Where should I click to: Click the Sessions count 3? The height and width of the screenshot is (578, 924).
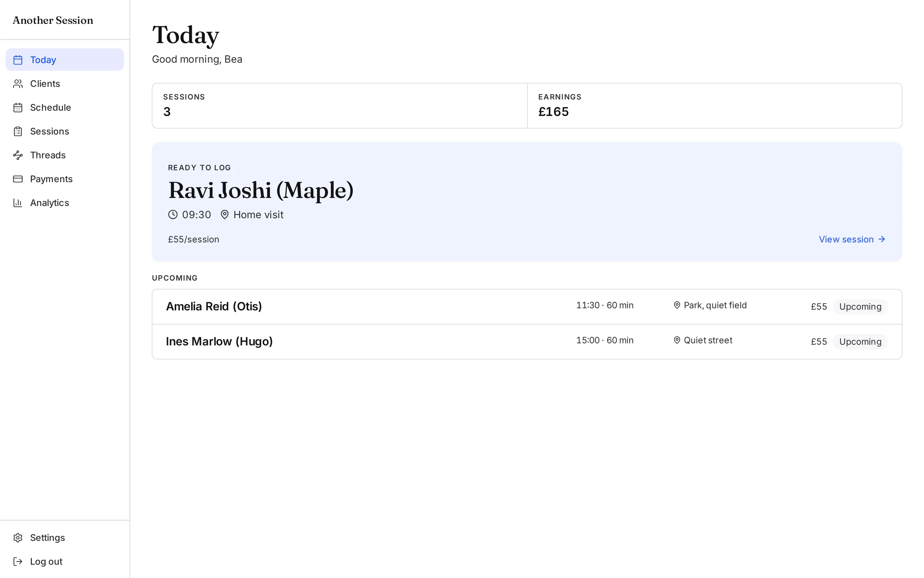(167, 112)
